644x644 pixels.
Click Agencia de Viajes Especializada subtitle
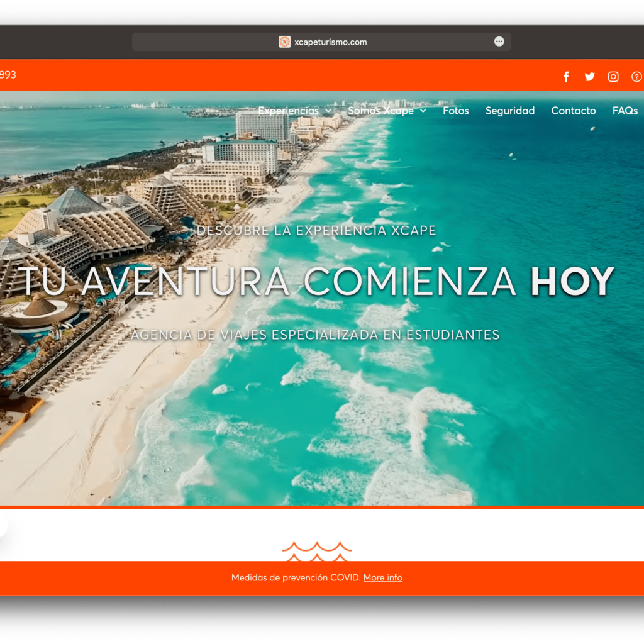pos(315,335)
